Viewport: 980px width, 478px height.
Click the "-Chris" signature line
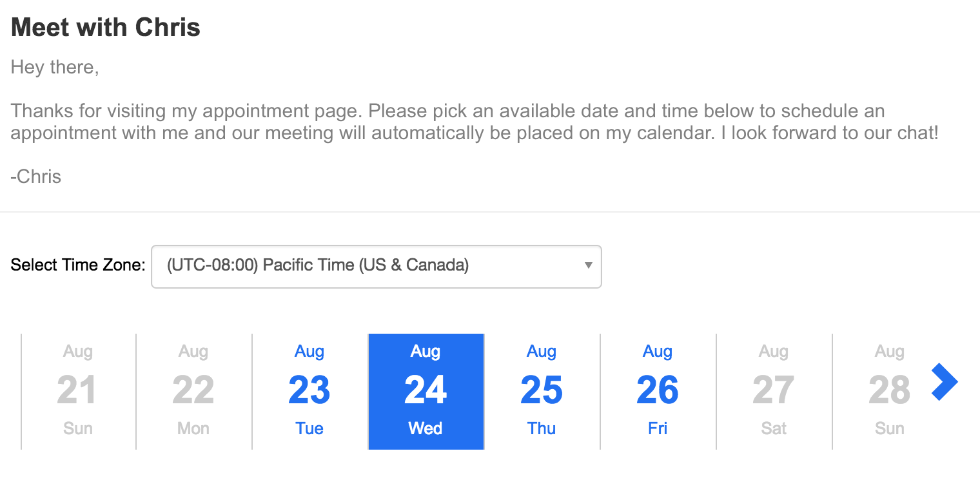36,177
